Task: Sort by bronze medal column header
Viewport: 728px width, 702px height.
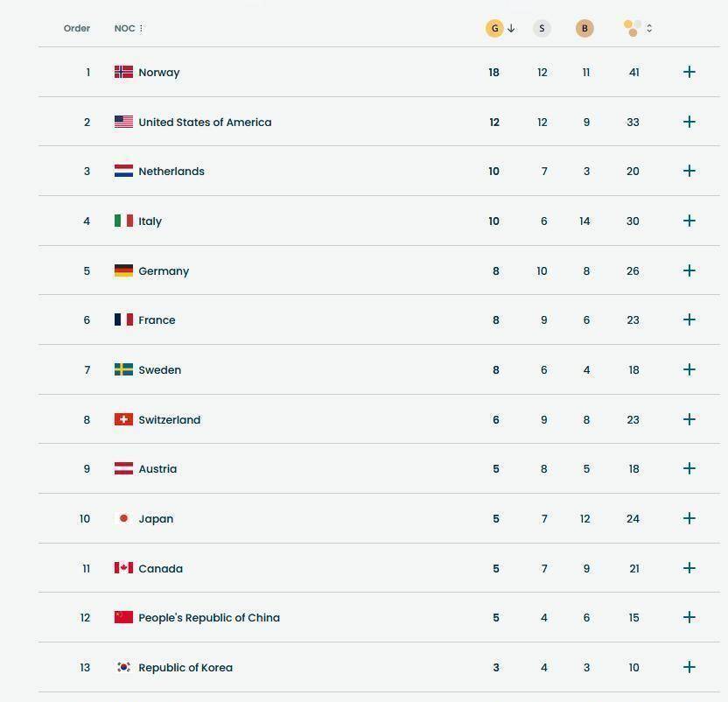Action: (584, 28)
